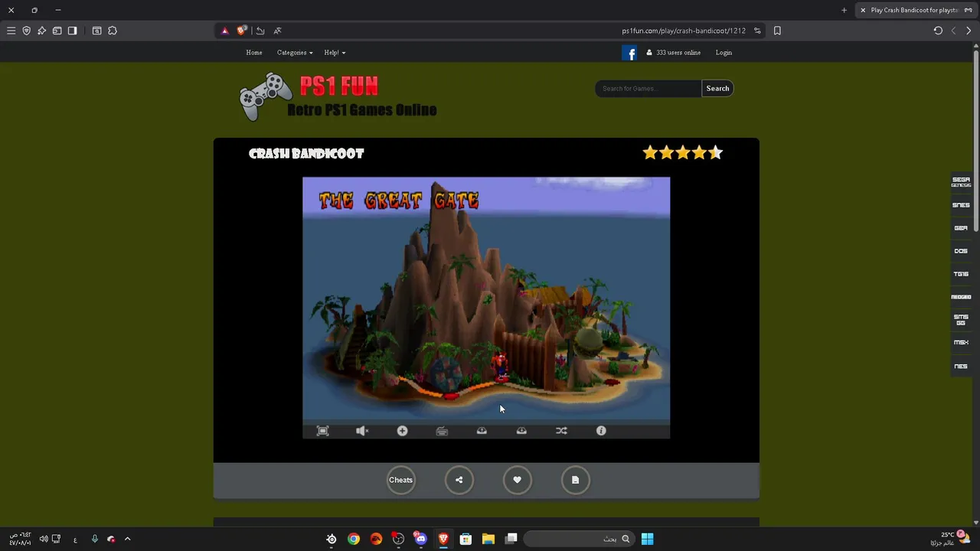Screen dimensions: 980x551
Task: Expand the Help! dropdown menu
Action: [x=335, y=53]
